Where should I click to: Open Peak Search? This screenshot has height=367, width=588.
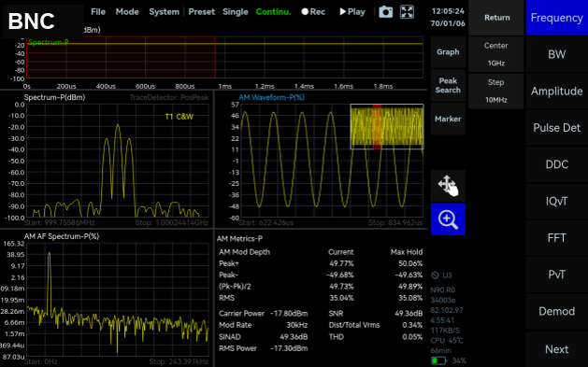[x=448, y=85]
